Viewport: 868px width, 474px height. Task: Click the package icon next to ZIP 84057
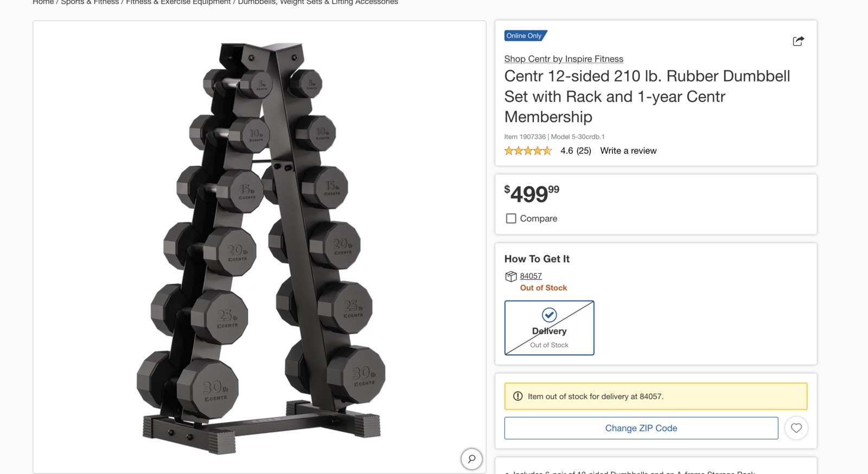pyautogui.click(x=510, y=277)
